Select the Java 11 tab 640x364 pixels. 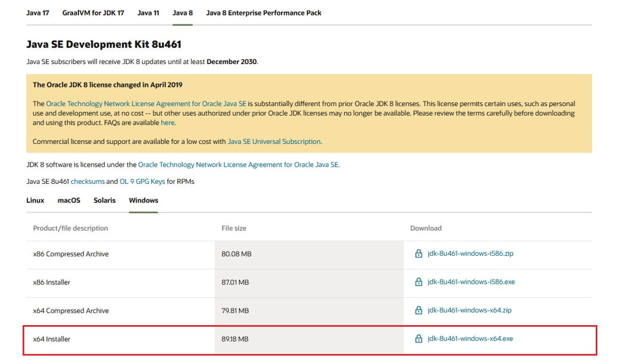(148, 13)
